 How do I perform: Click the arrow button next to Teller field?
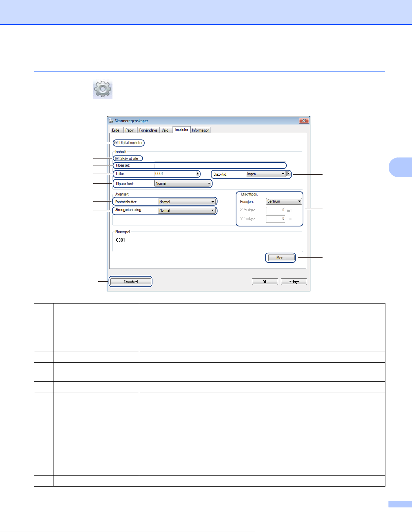click(x=198, y=174)
